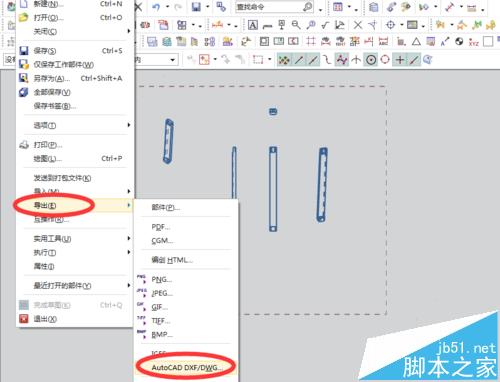Choose New (新建) from the file menu

click(x=75, y=4)
